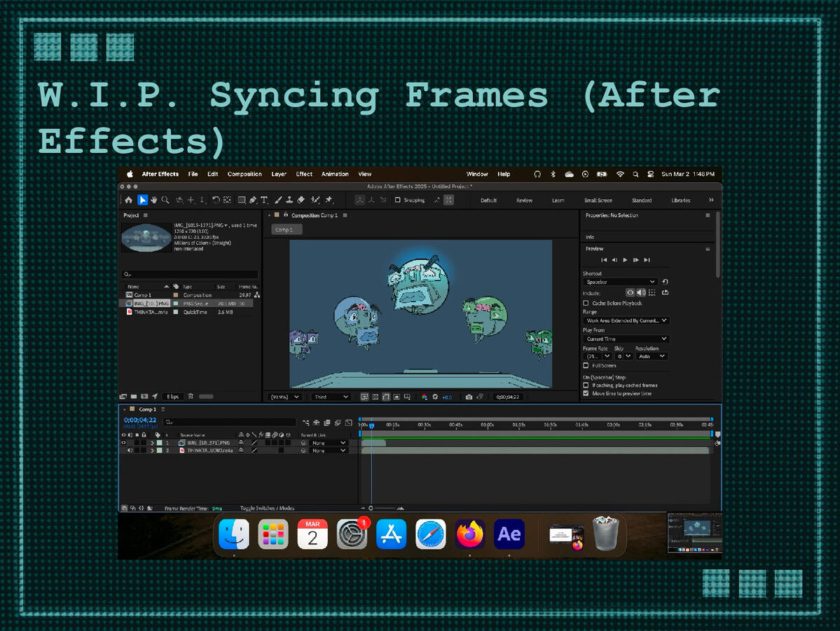Select the Hand tool
This screenshot has width=840, height=631.
(x=154, y=200)
